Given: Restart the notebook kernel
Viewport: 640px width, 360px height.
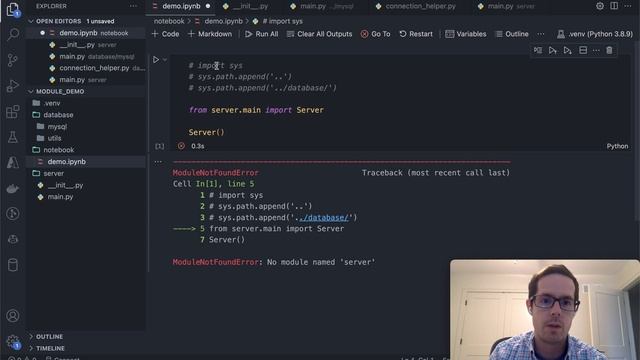Looking at the screenshot, I should [x=416, y=34].
